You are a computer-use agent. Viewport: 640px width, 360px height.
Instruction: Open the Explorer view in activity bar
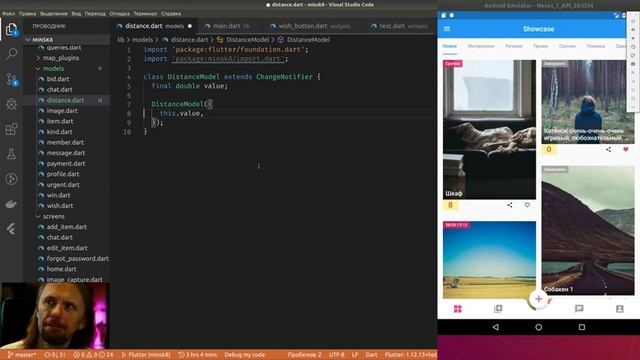point(11,29)
